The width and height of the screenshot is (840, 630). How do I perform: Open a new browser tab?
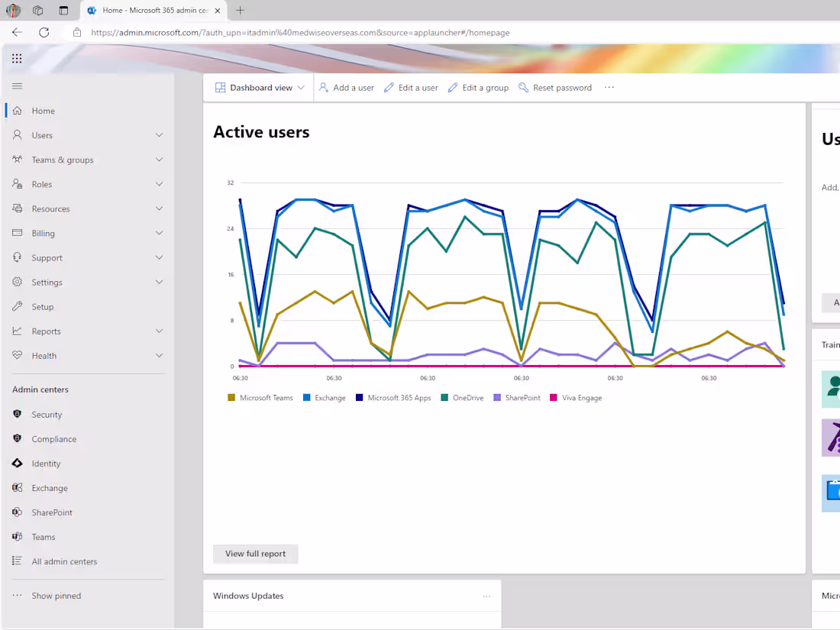[x=240, y=10]
